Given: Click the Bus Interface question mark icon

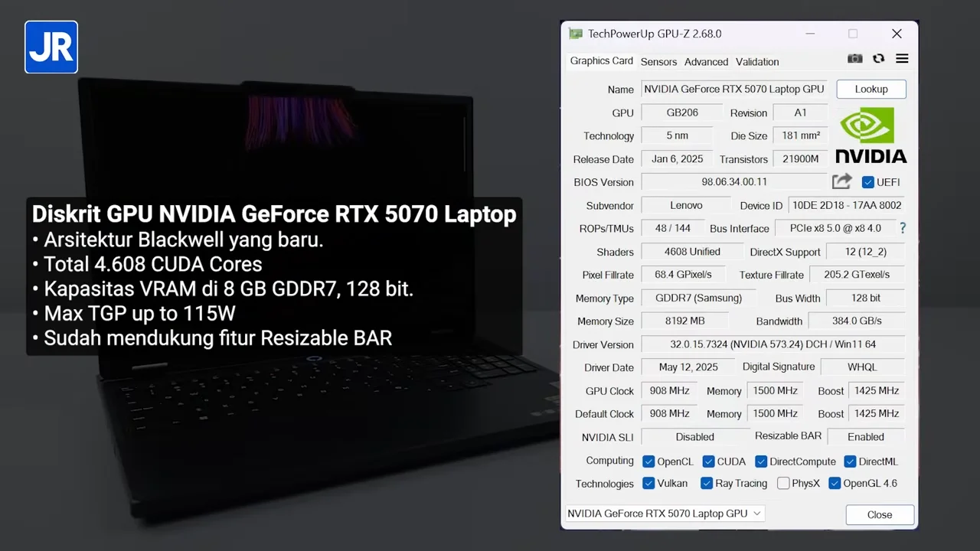Looking at the screenshot, I should pyautogui.click(x=903, y=228).
